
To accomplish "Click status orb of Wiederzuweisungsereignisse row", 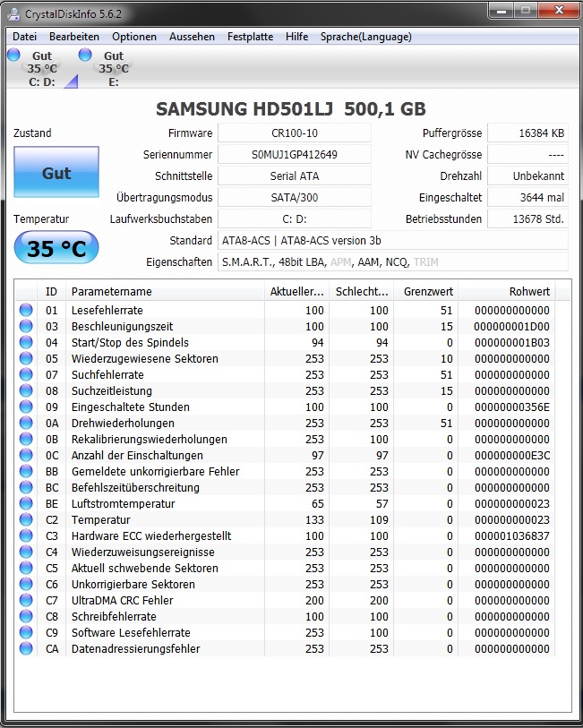I will 26,552.
